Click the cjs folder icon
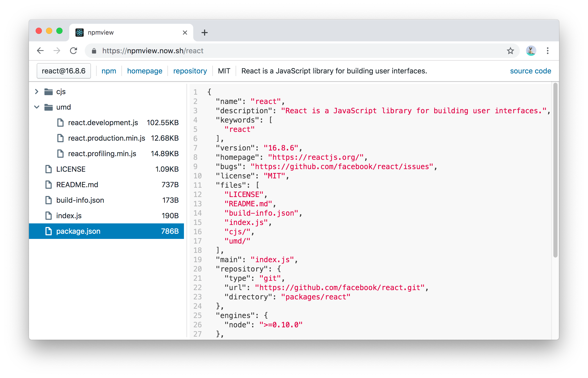The image size is (588, 378). tap(49, 92)
